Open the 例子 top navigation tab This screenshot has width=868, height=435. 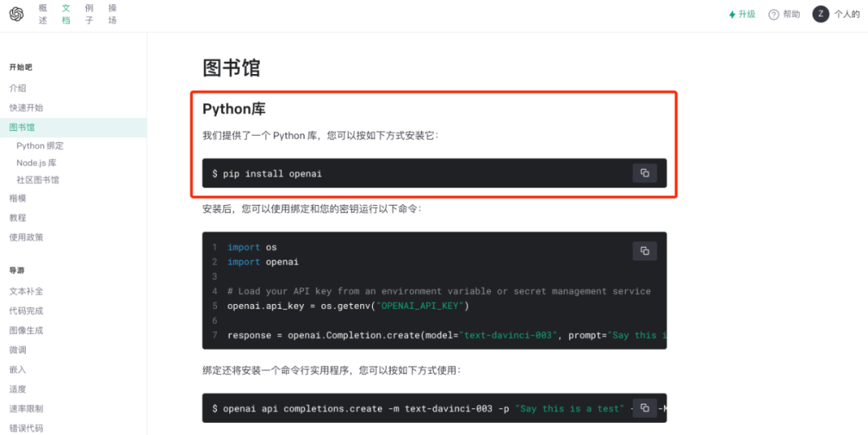(89, 14)
